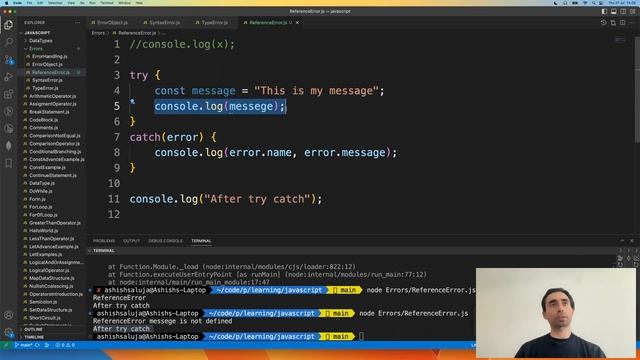
Task: Open the Source Control view
Action: pos(9,60)
